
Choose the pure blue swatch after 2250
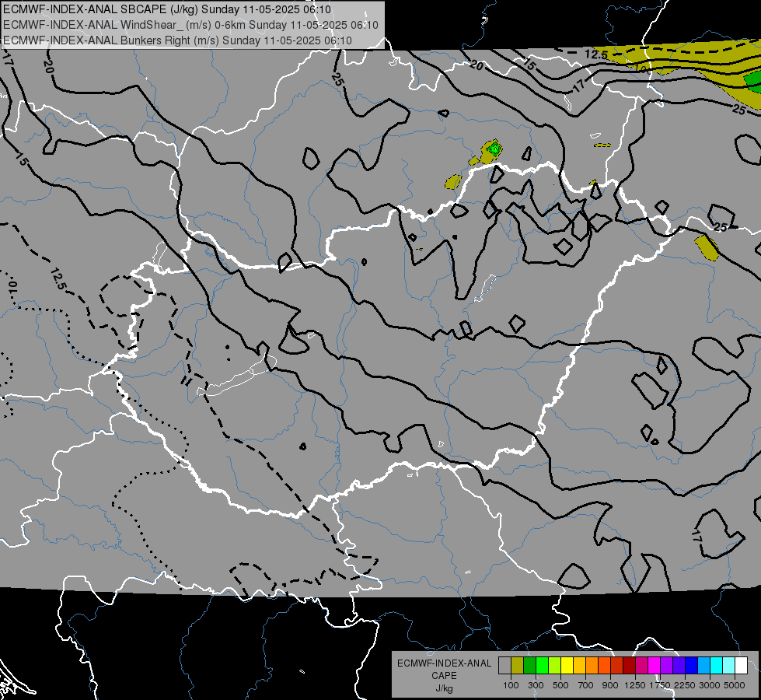click(x=692, y=666)
